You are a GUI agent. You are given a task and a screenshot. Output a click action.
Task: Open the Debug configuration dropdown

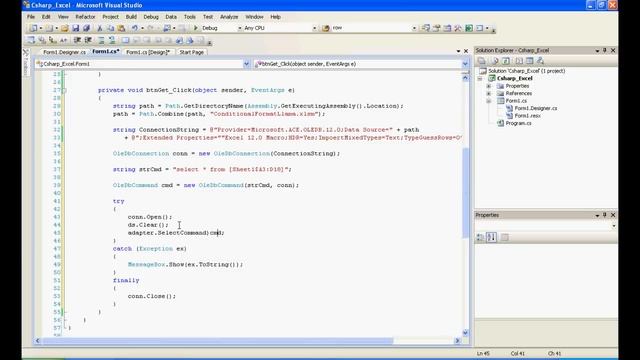[x=239, y=28]
